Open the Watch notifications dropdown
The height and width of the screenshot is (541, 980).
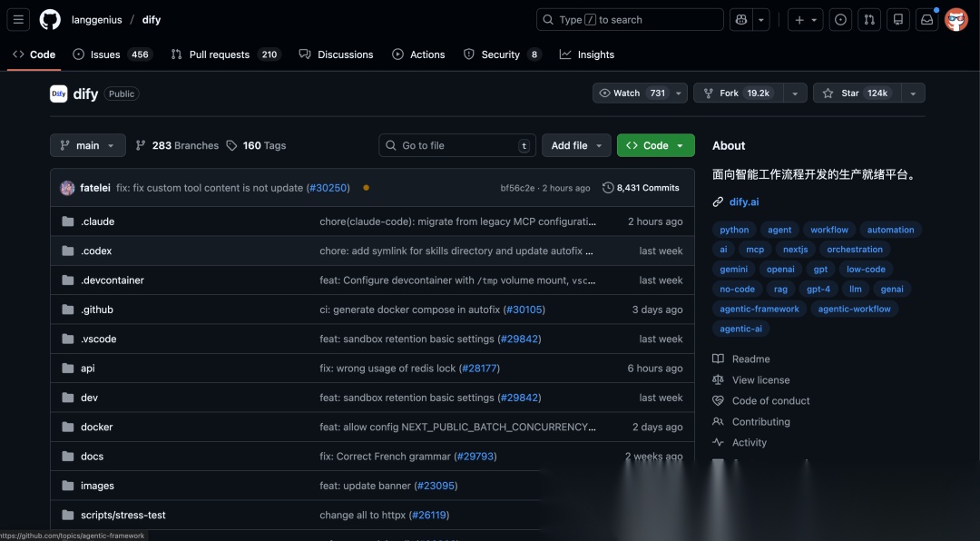pos(640,93)
